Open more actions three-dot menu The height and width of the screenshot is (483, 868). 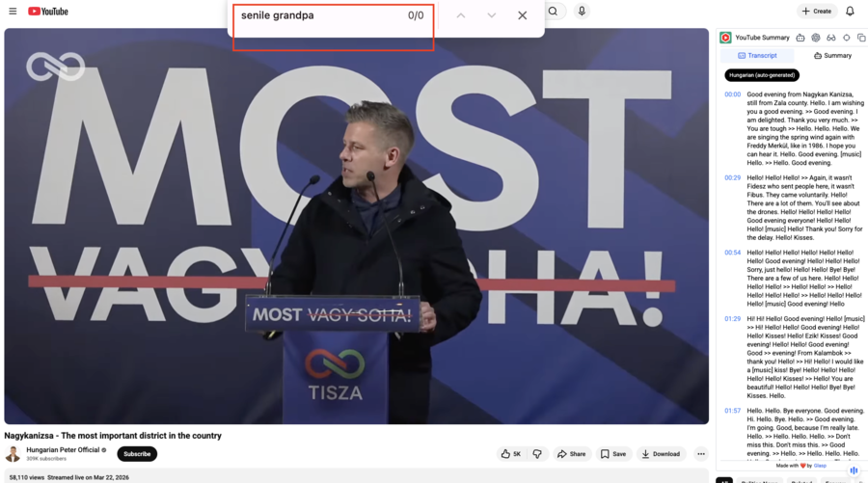[x=701, y=454]
